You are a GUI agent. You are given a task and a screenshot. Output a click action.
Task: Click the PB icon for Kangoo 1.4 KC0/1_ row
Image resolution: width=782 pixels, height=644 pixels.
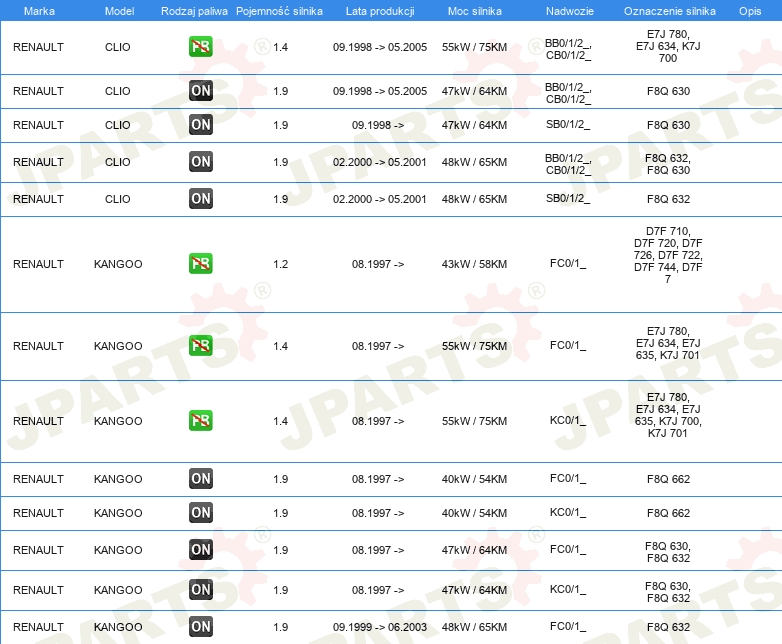[x=200, y=421]
